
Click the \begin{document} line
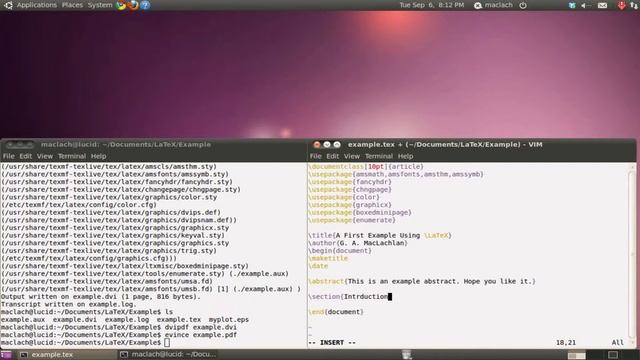[340, 251]
